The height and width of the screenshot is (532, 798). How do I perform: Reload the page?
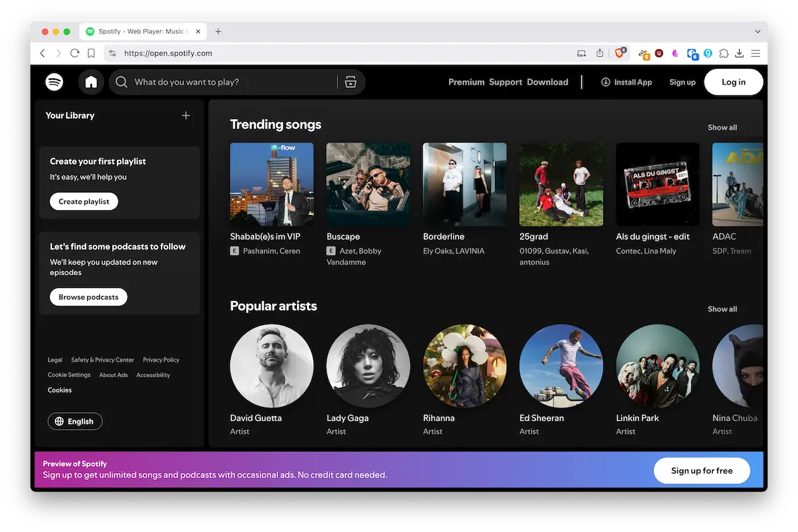[x=75, y=53]
